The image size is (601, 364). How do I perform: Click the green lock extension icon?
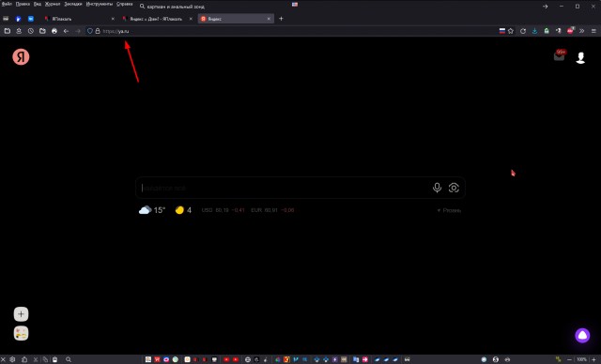(547, 31)
